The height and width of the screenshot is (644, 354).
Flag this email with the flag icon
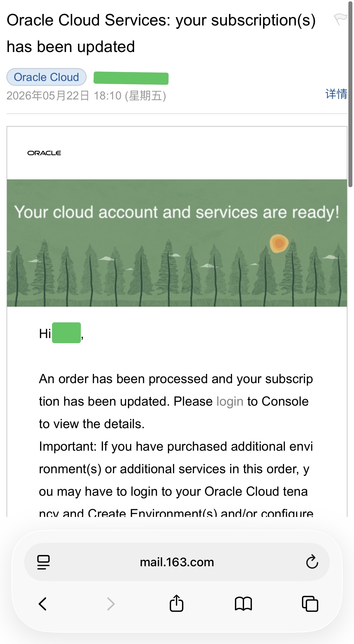click(340, 19)
